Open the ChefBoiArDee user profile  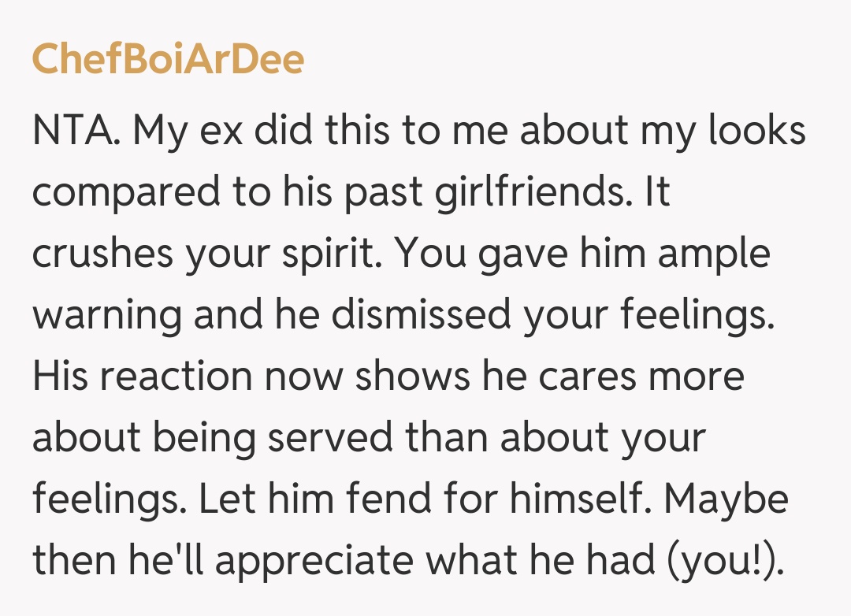click(x=168, y=61)
